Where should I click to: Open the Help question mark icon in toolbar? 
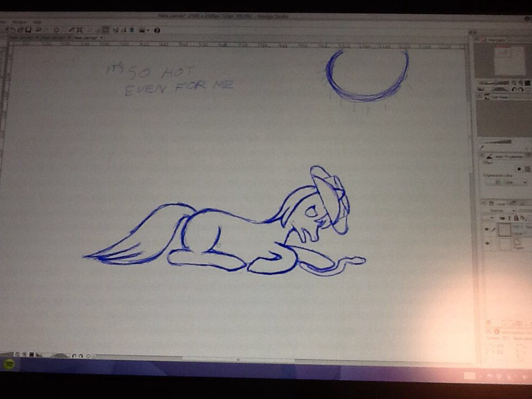click(x=157, y=30)
